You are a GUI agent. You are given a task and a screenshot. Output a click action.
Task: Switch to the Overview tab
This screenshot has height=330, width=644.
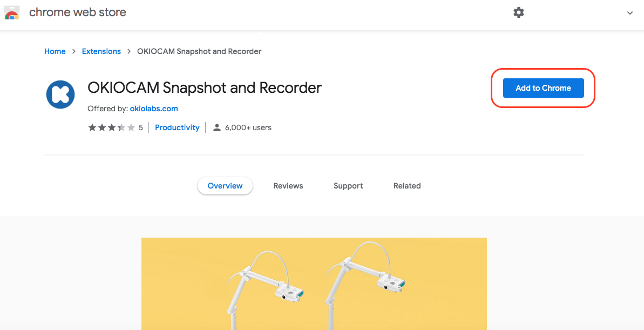(225, 186)
